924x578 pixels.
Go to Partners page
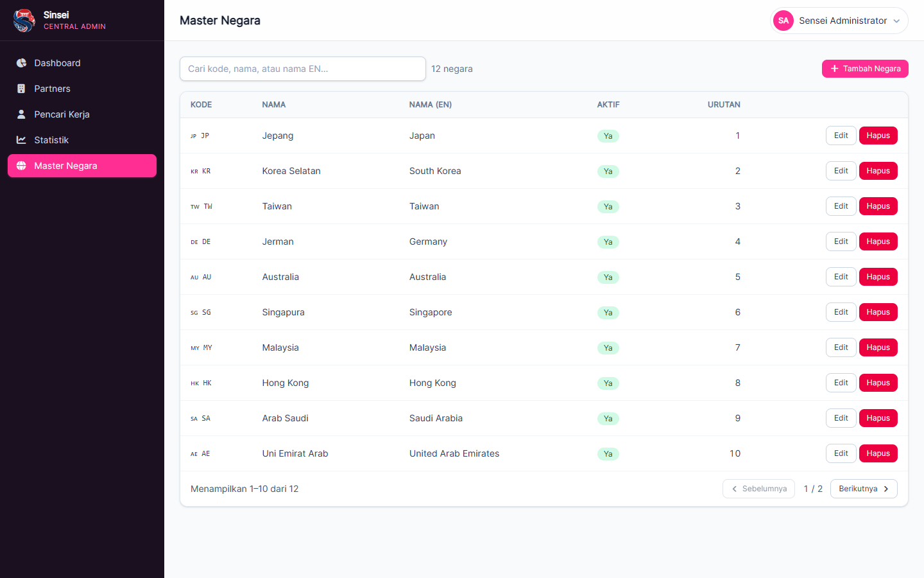82,89
